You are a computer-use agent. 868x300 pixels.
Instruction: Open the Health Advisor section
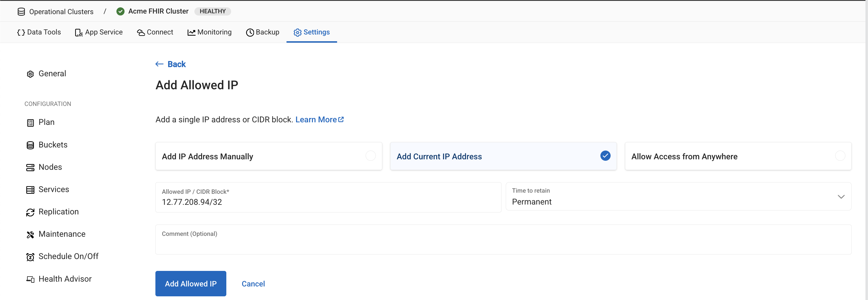[65, 279]
